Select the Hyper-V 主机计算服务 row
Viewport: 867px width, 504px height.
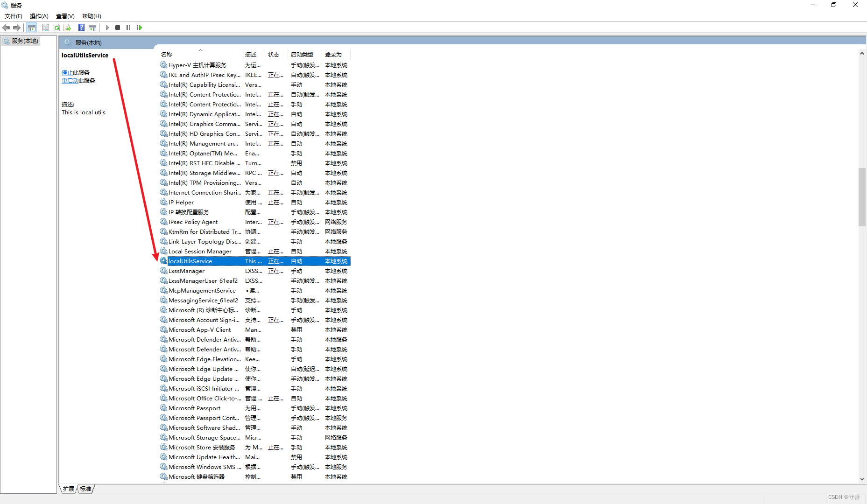tap(254, 65)
